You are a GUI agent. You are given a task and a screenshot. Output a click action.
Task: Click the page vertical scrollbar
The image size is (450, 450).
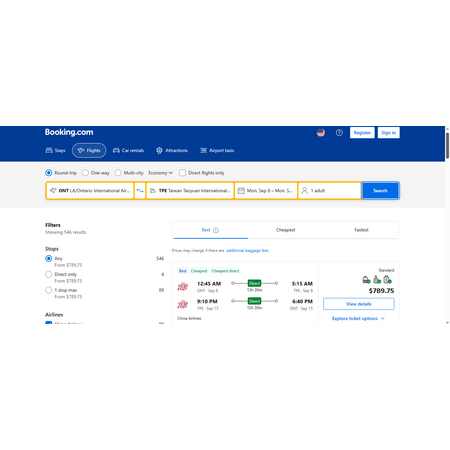click(x=447, y=146)
